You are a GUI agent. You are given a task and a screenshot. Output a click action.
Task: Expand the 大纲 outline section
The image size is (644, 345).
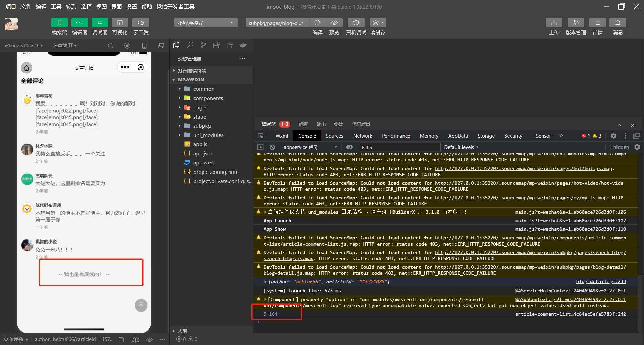(211, 331)
